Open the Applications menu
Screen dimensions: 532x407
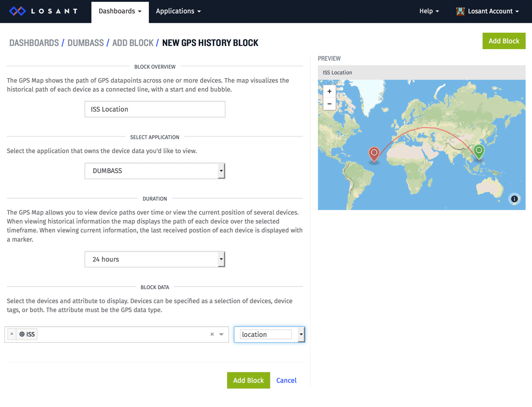pyautogui.click(x=178, y=12)
